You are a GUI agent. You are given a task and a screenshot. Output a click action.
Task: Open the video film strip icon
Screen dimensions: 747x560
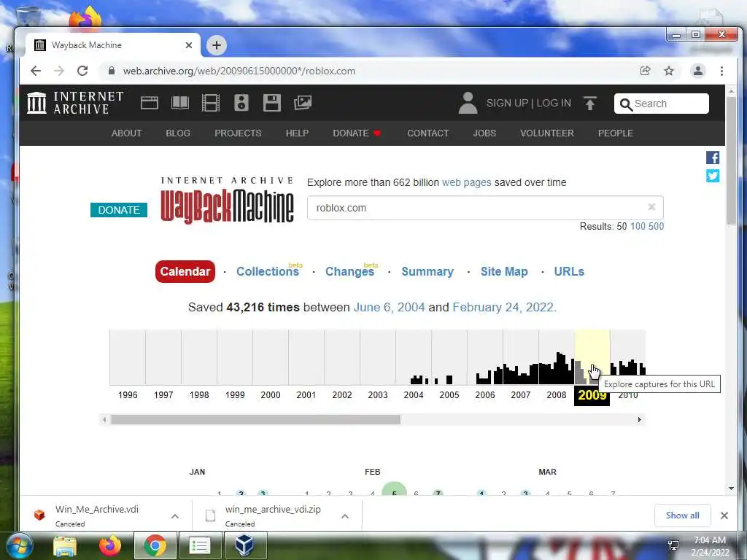click(x=211, y=103)
